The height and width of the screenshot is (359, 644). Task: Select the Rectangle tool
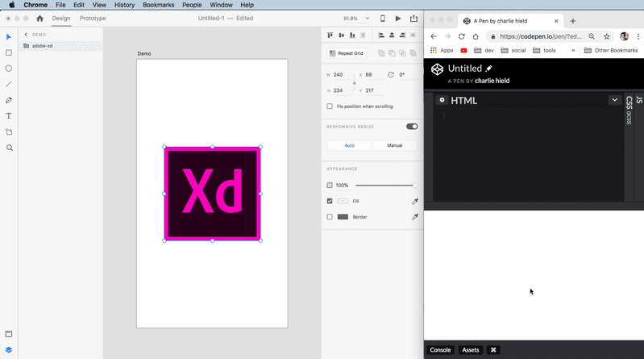point(9,52)
